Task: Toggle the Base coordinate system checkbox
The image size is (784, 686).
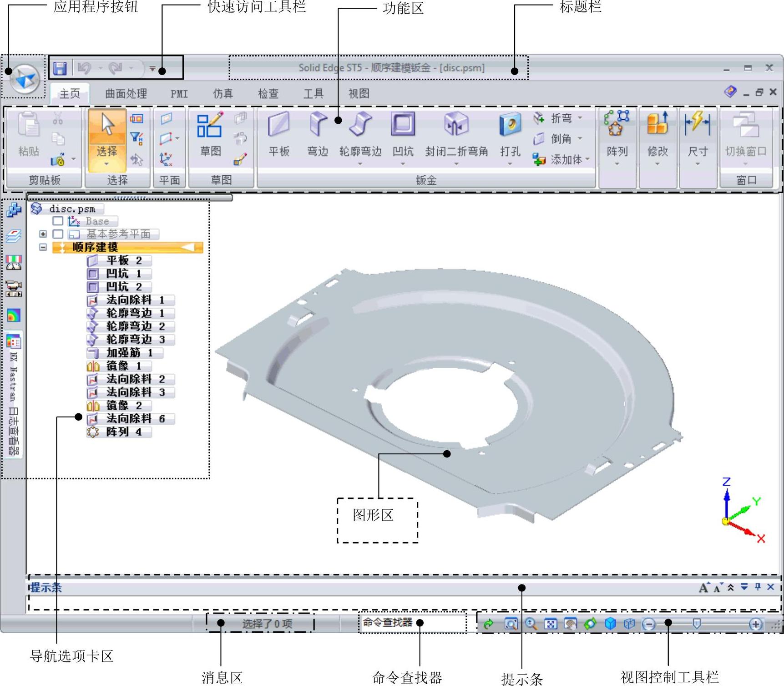Action: pos(58,221)
